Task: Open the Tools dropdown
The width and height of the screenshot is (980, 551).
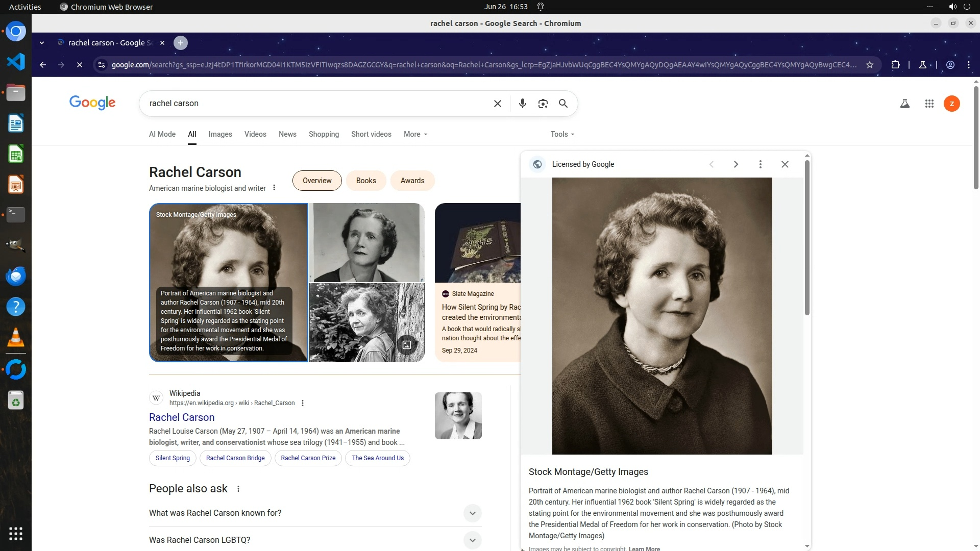Action: click(562, 134)
